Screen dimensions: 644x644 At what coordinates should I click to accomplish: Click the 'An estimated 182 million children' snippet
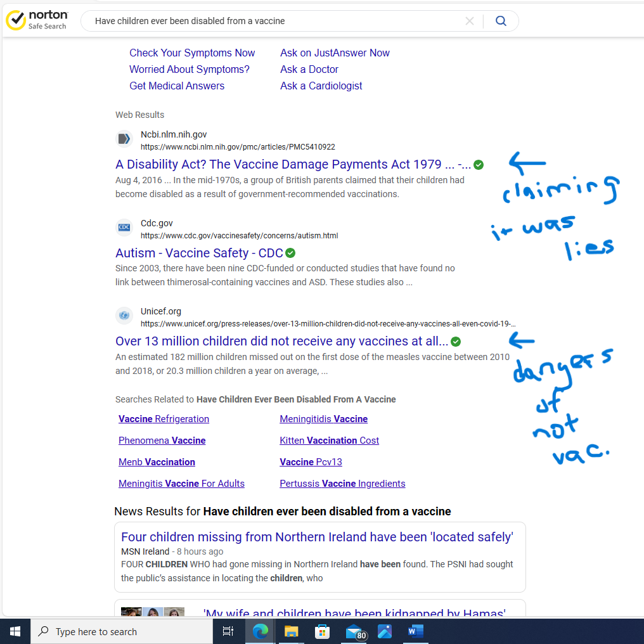tap(312, 364)
